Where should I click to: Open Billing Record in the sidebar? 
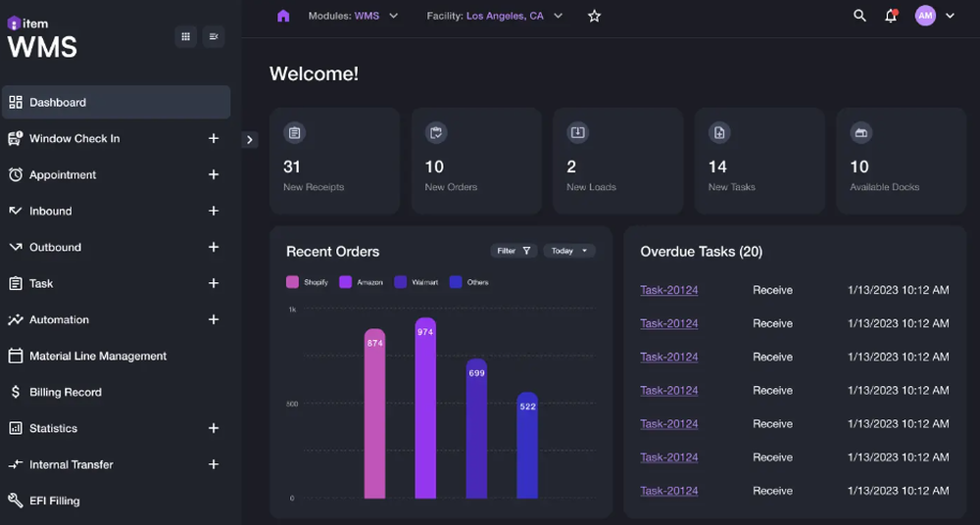click(66, 392)
